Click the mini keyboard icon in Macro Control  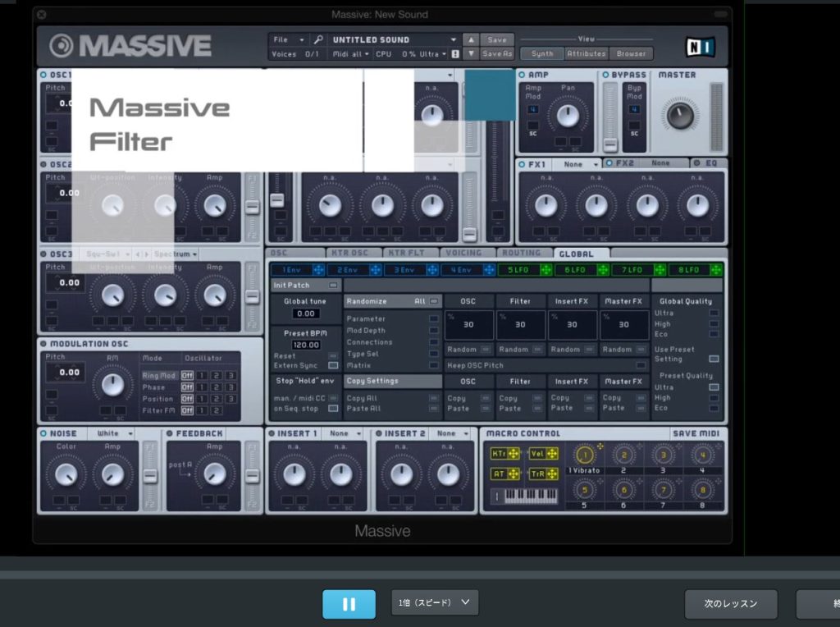523,497
